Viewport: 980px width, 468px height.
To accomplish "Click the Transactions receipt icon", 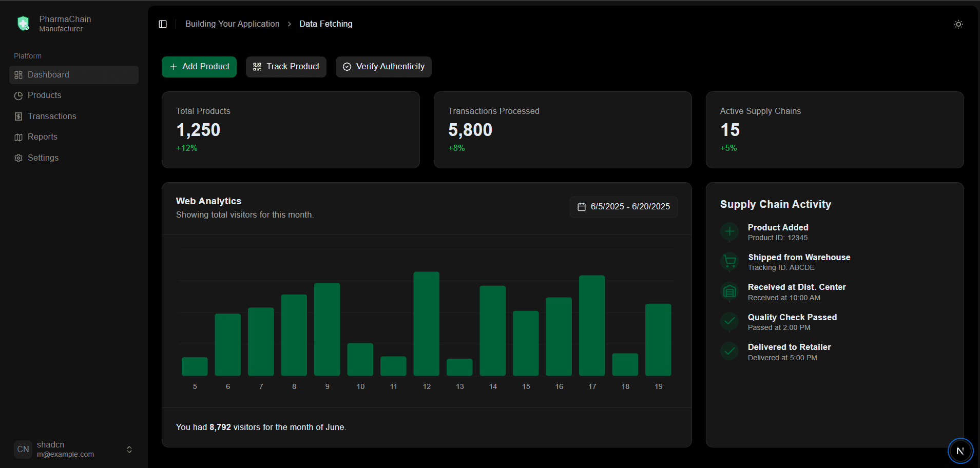I will tap(18, 116).
